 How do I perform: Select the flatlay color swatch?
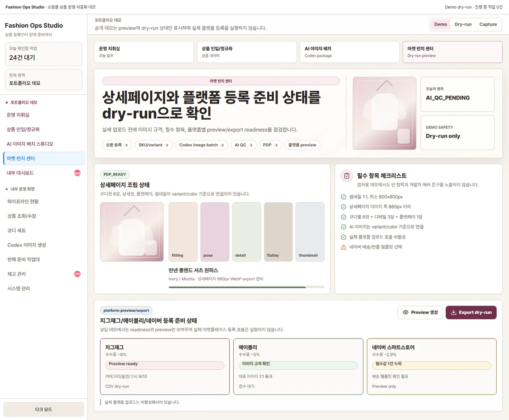coord(278,232)
